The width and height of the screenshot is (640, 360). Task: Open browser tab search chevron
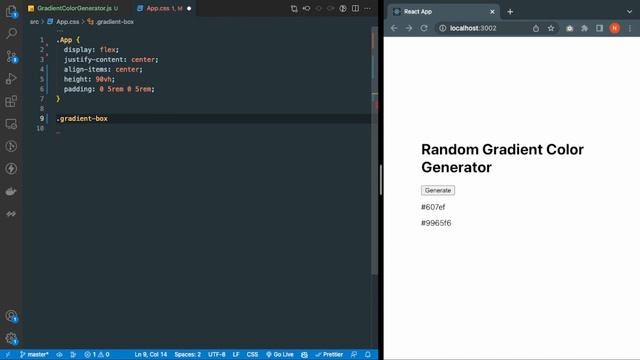(x=629, y=12)
